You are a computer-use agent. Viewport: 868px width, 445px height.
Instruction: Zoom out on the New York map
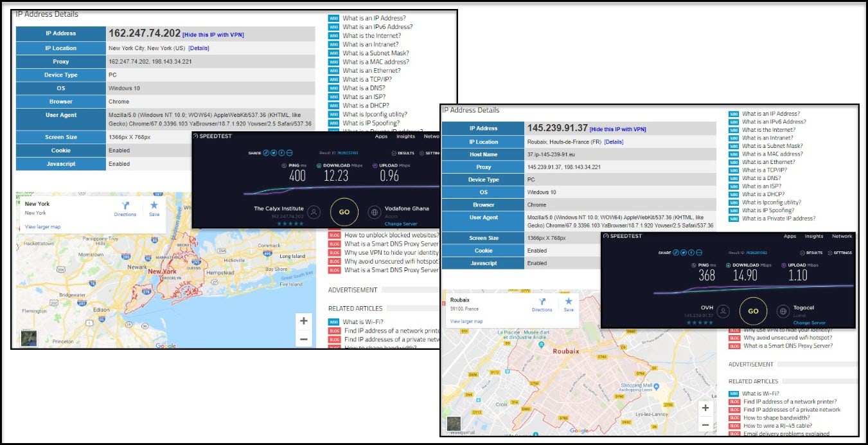[304, 338]
